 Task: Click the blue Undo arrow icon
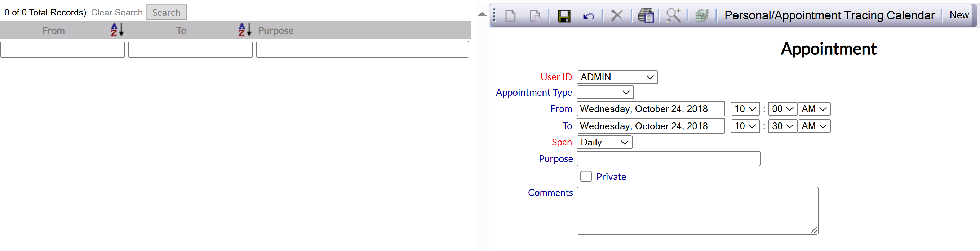pyautogui.click(x=588, y=16)
